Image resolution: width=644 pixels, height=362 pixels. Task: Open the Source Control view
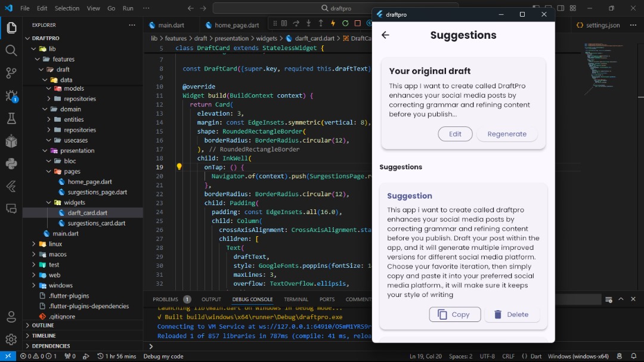[11, 73]
